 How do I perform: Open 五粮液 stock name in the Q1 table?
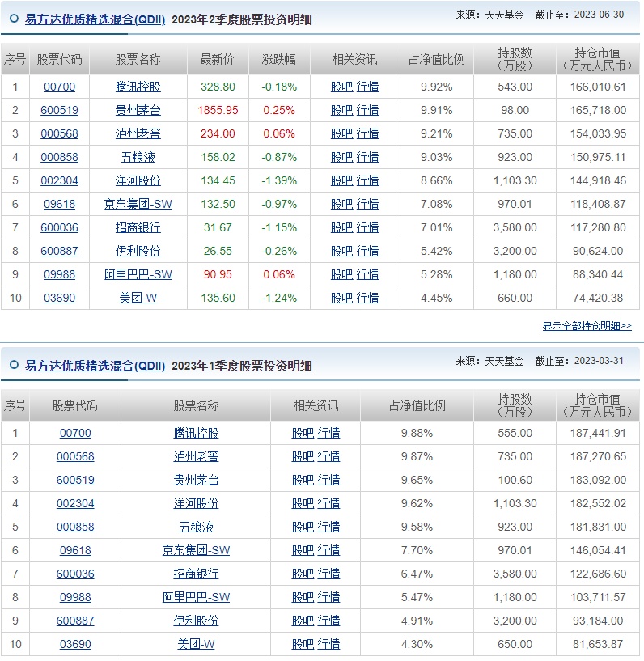click(x=197, y=527)
